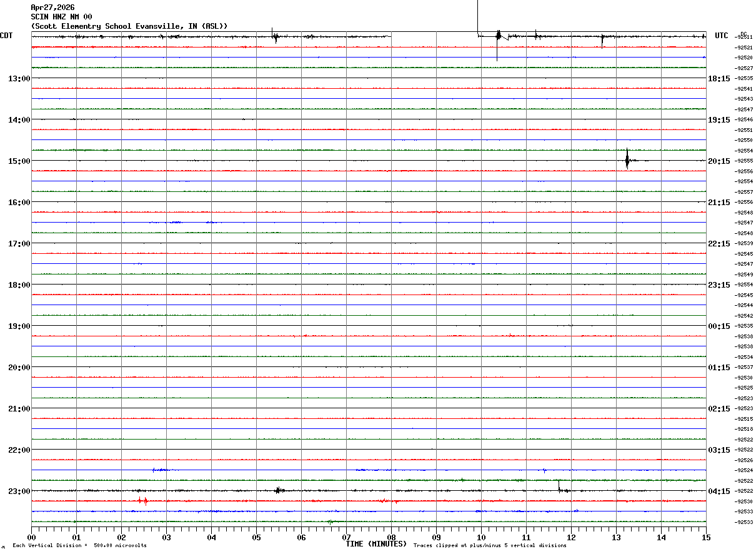
Task: Click the DC offset value -92527
Action: click(744, 68)
